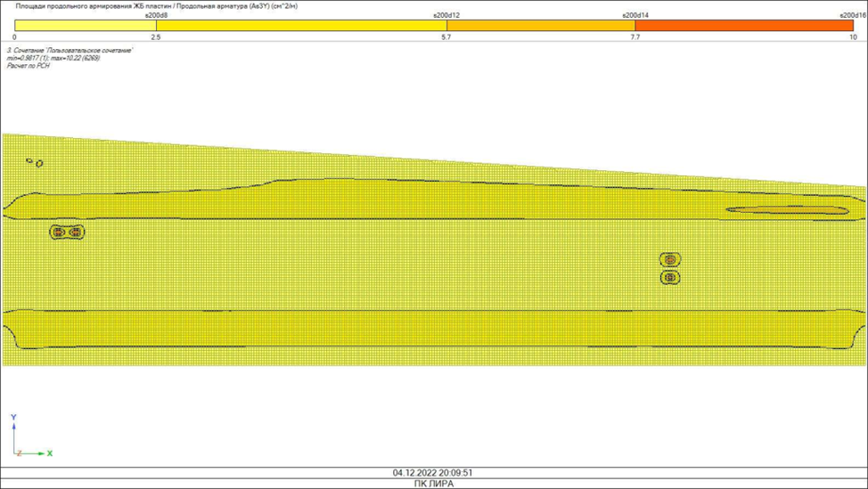Click the legend value 2.5
Image resolution: width=868 pixels, height=489 pixels.
(156, 37)
